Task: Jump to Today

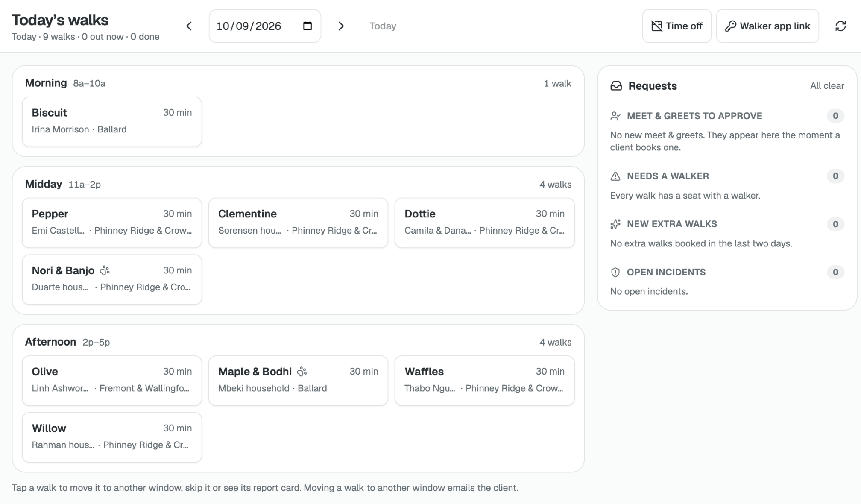Action: [x=383, y=26]
